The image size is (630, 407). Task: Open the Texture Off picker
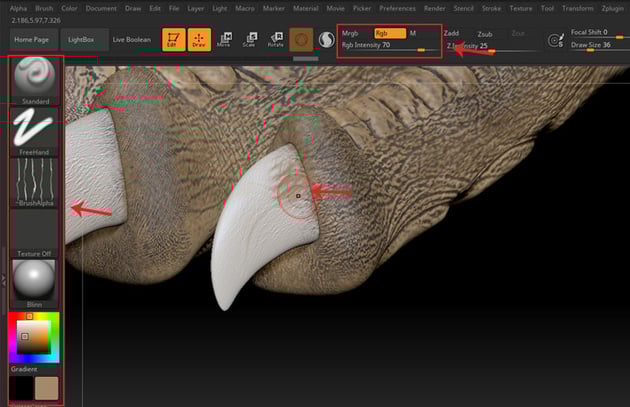pos(34,233)
